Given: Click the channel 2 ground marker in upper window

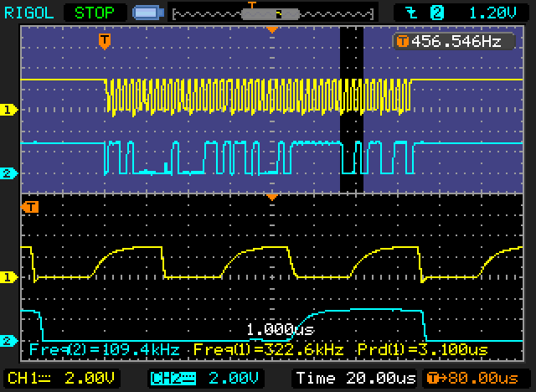Looking at the screenshot, I should 8,173.
